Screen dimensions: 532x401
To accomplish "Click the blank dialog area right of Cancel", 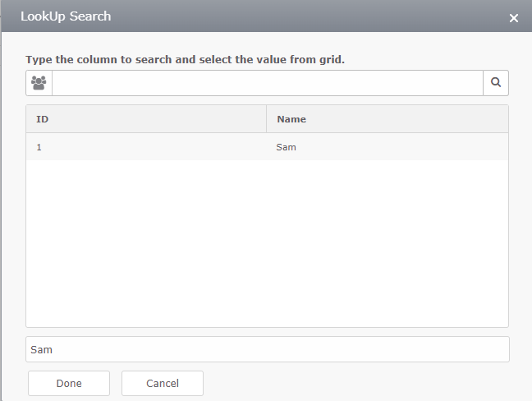I will [x=356, y=384].
